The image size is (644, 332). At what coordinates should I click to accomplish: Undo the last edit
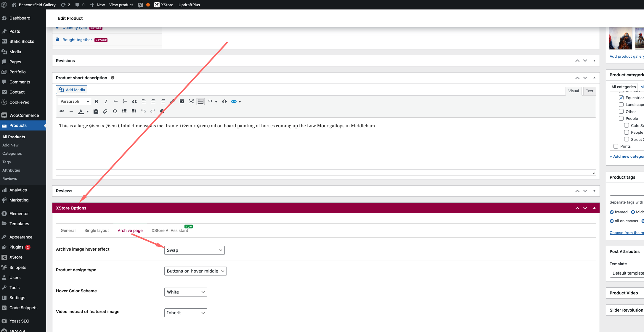143,111
